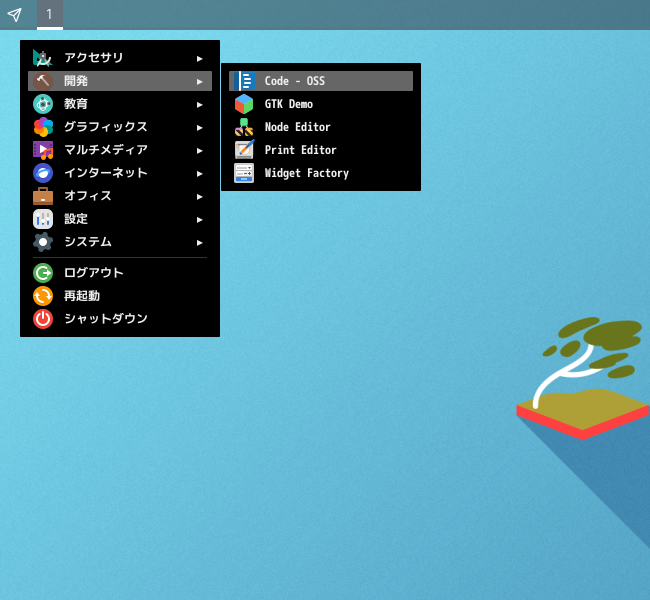Expand the アクセサリ submenu arrow
Screen dimensions: 650x600
pyautogui.click(x=200, y=58)
